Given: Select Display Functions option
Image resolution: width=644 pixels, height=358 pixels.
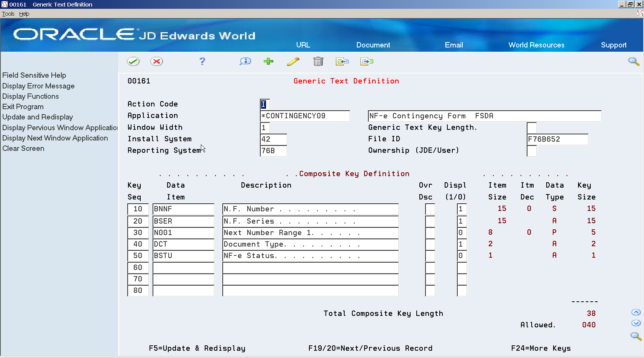Looking at the screenshot, I should (x=31, y=96).
